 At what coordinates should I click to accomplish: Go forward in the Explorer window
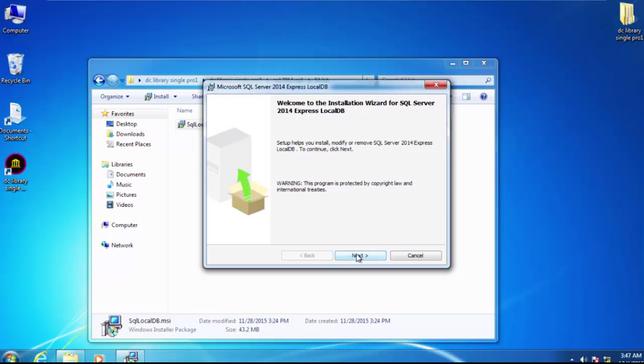point(112,80)
